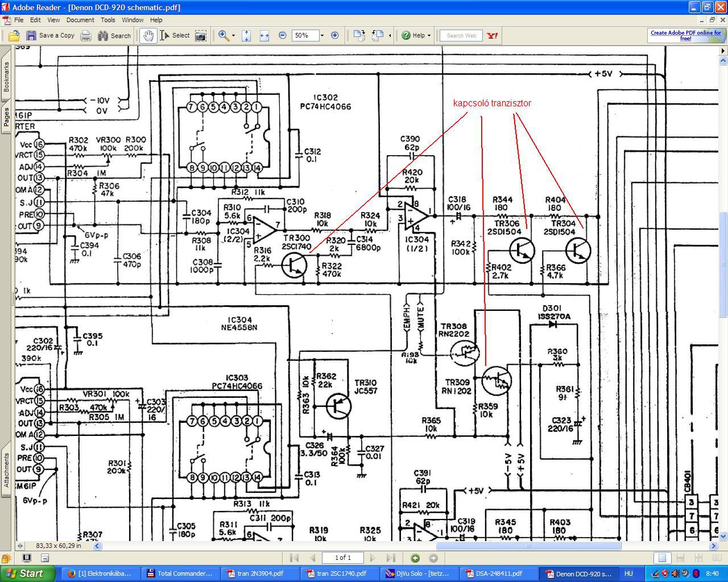Open the File menu
Image resolution: width=728 pixels, height=582 pixels.
click(19, 20)
